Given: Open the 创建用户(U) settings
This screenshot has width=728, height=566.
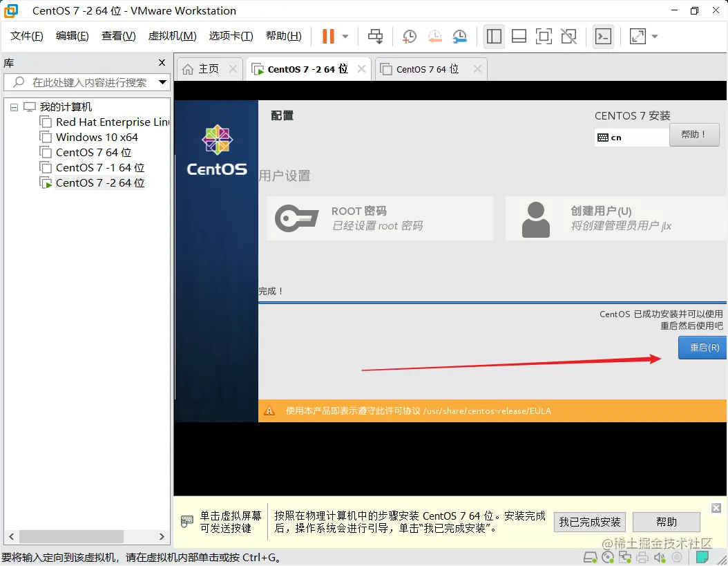Looking at the screenshot, I should [x=616, y=218].
